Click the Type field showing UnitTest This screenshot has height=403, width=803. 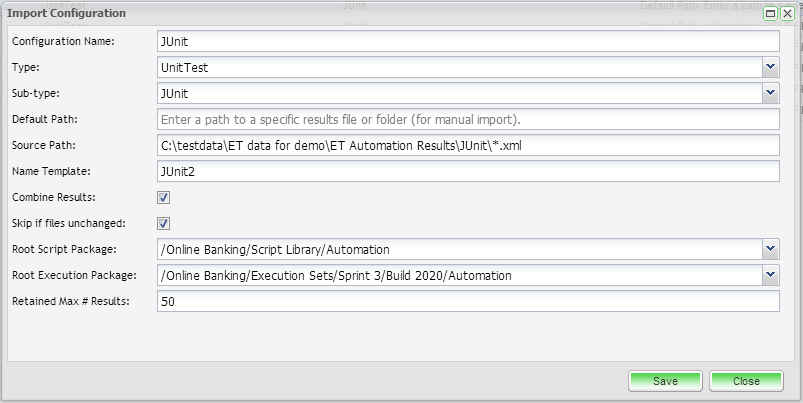458,67
